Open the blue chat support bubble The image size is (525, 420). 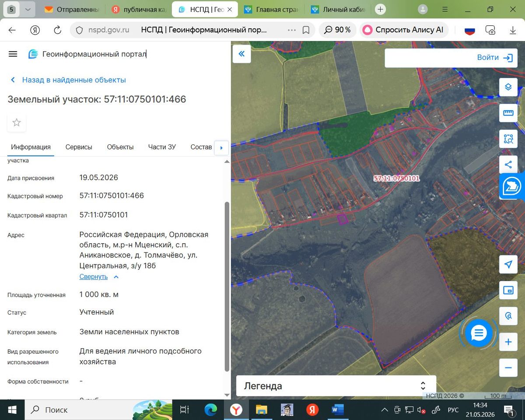click(479, 333)
